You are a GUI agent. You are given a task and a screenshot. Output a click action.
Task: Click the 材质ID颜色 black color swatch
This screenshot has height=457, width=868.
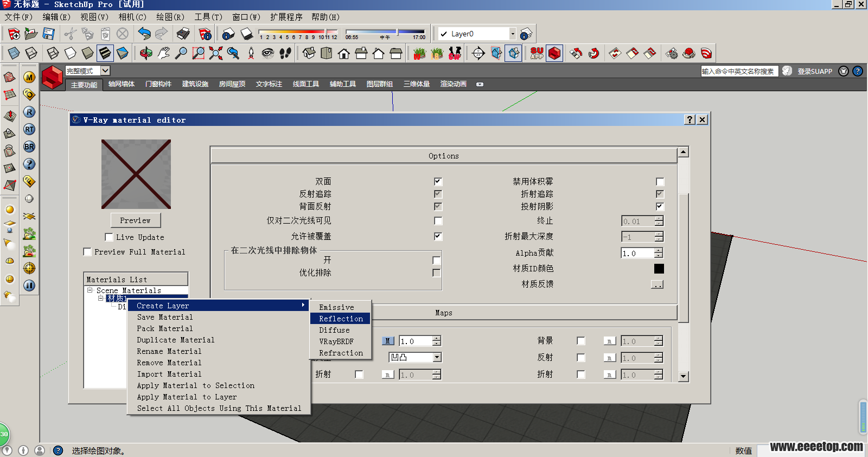pos(659,268)
